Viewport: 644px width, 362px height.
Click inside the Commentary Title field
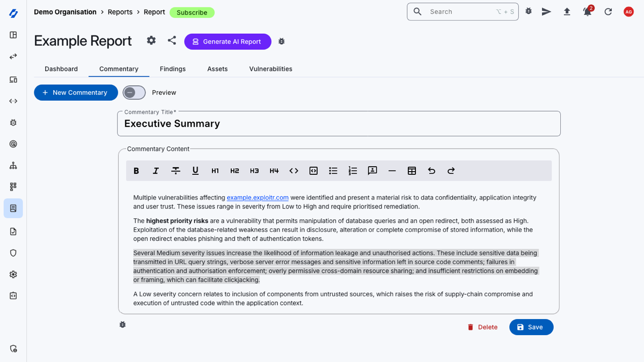(x=339, y=123)
